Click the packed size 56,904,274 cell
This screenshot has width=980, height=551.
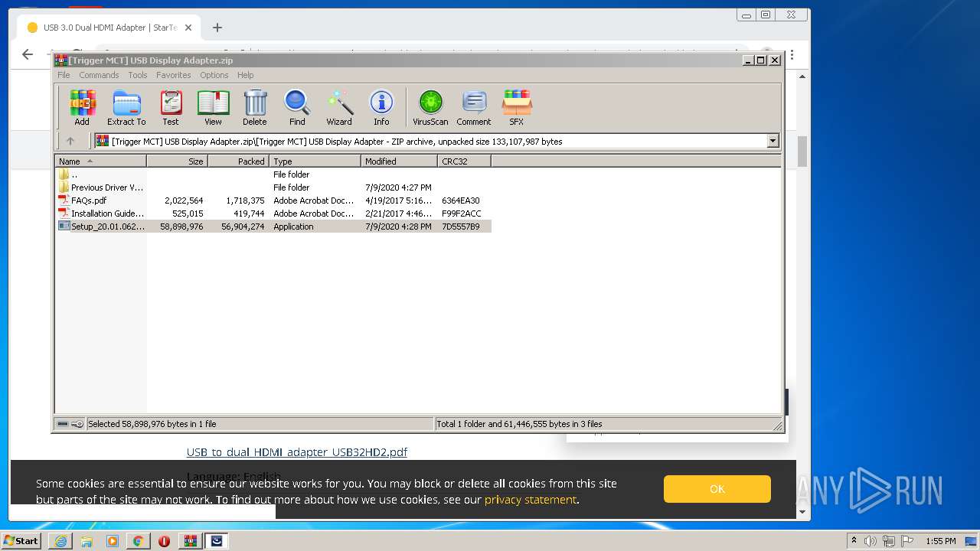243,227
